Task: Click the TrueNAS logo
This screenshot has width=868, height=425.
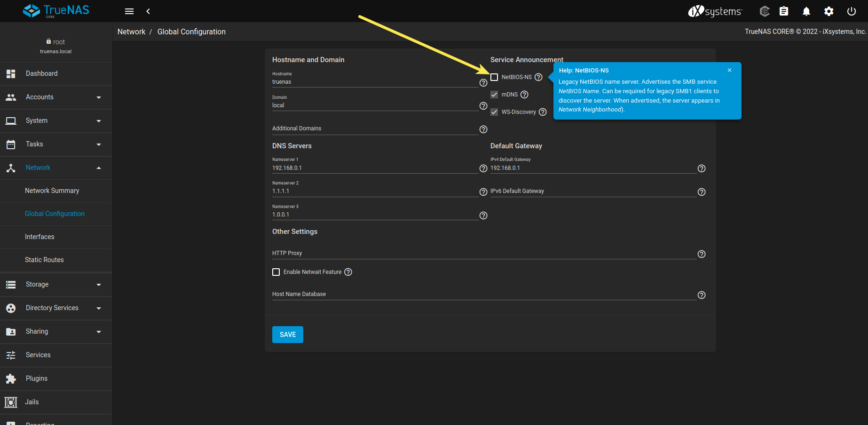Action: [56, 11]
